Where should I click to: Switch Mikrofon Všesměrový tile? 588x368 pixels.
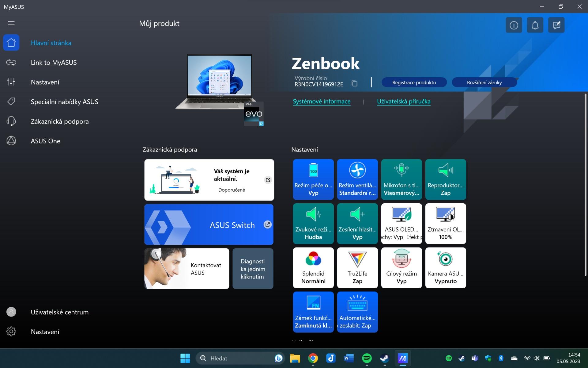click(x=401, y=179)
